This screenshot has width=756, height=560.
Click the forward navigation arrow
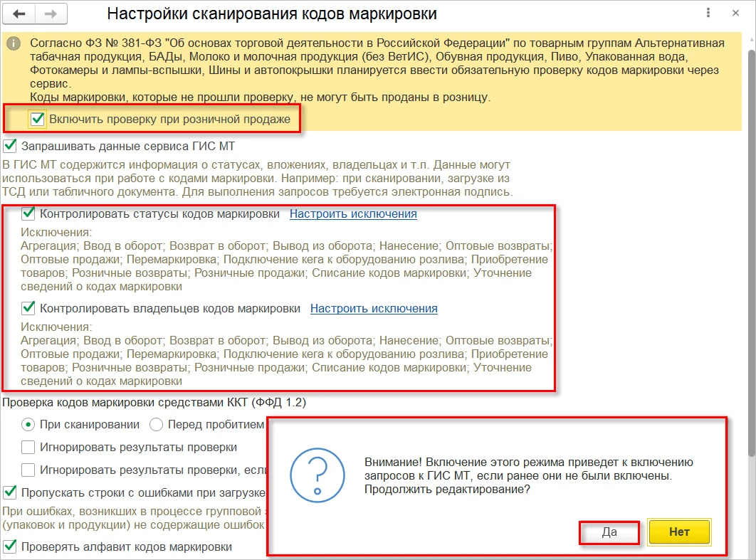(51, 14)
